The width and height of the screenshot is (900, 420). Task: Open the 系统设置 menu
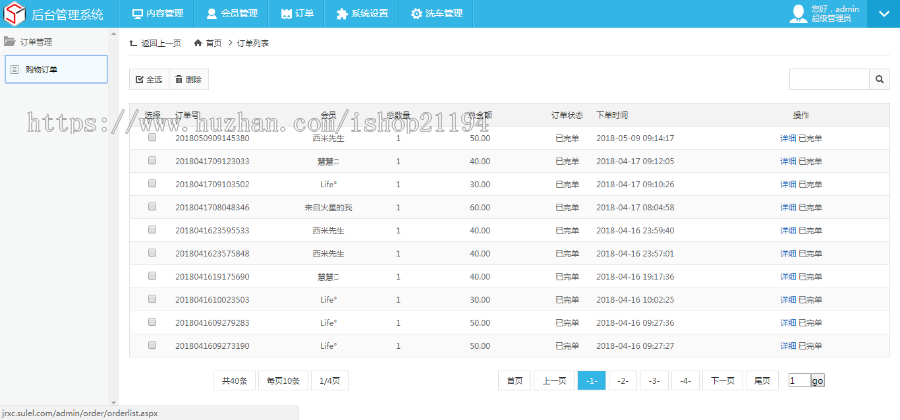pyautogui.click(x=362, y=14)
